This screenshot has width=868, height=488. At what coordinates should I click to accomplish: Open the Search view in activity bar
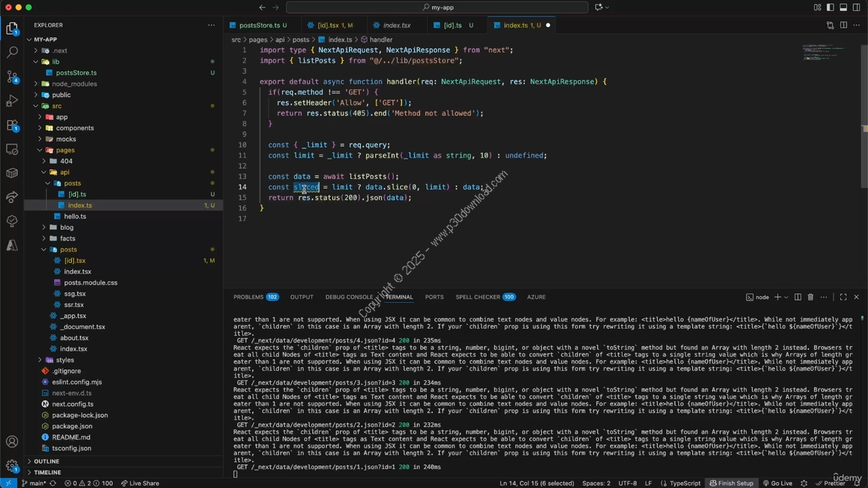coord(12,52)
